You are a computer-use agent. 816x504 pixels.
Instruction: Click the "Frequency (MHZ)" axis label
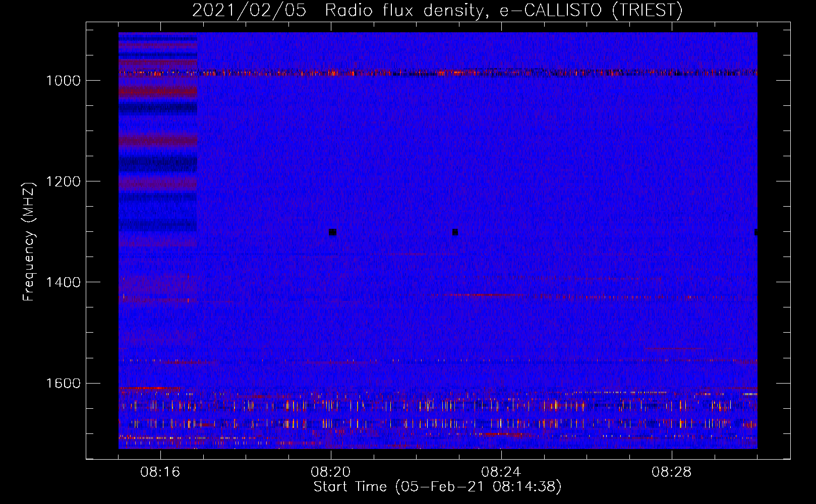29,242
